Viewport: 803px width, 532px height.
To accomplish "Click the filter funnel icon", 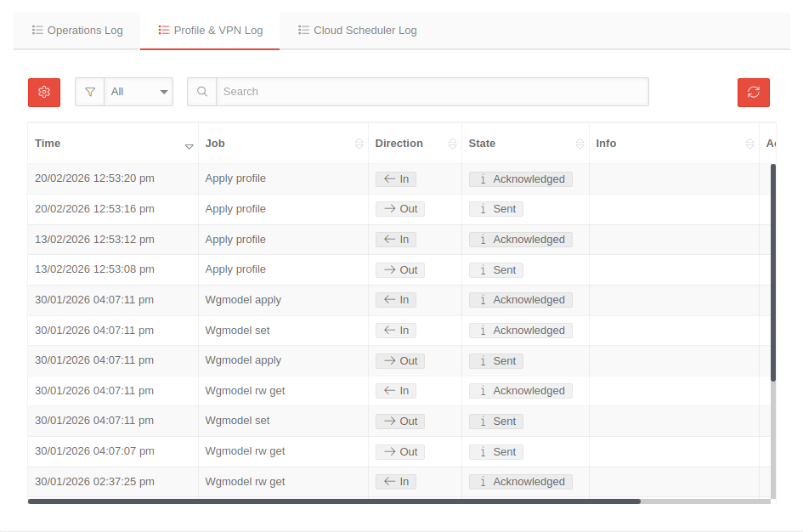I will coord(90,92).
